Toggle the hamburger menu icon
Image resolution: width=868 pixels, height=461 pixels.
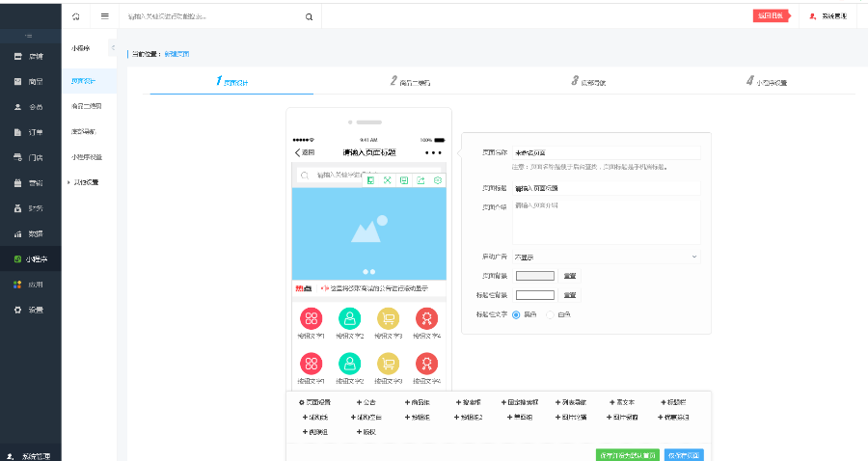tap(104, 16)
